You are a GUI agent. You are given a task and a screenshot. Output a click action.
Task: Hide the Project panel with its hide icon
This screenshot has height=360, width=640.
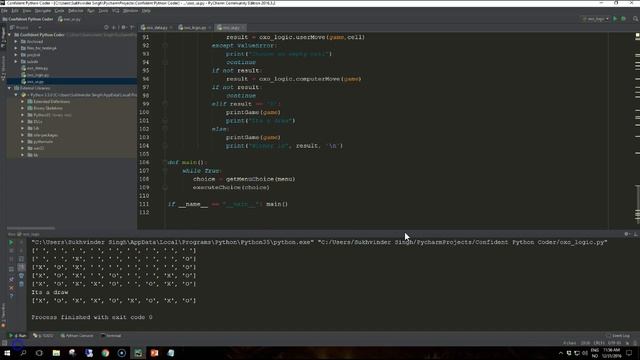click(132, 27)
